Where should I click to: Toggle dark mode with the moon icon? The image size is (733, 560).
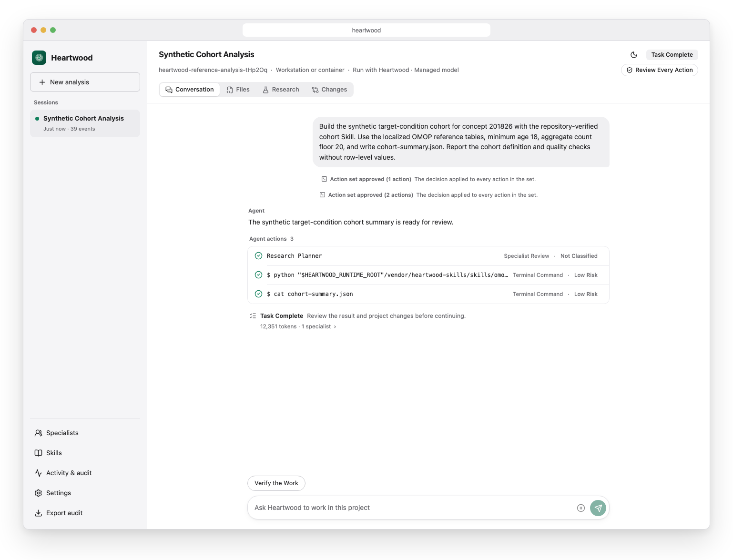pos(634,55)
